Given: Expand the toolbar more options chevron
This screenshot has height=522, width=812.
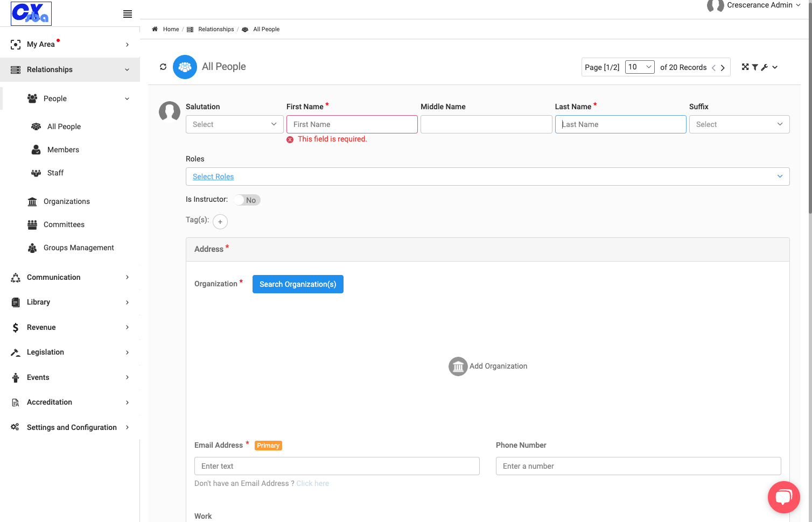Looking at the screenshot, I should [x=775, y=67].
